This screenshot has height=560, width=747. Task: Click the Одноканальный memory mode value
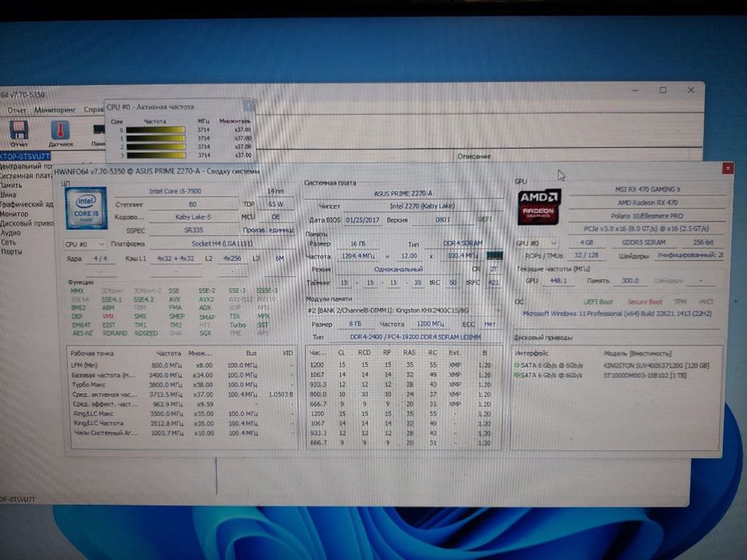click(x=398, y=270)
